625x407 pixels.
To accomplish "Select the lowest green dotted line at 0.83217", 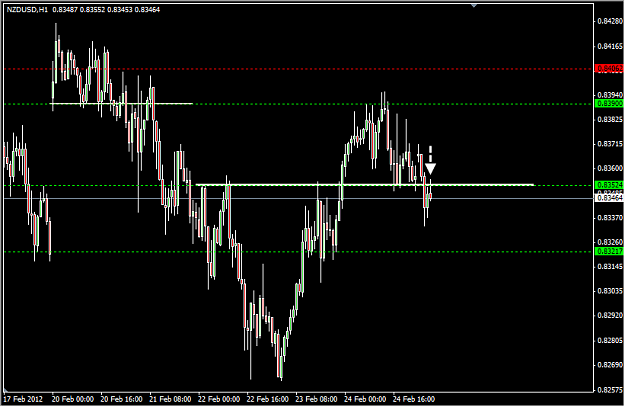I will pos(299,252).
